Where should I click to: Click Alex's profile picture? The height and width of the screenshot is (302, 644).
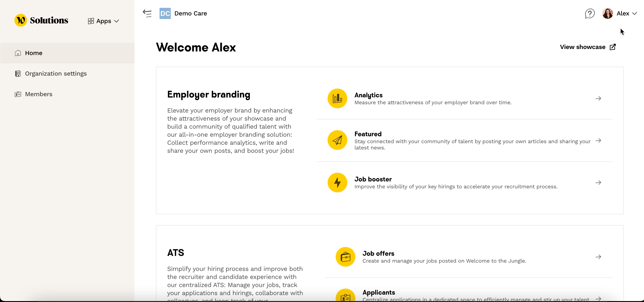607,13
